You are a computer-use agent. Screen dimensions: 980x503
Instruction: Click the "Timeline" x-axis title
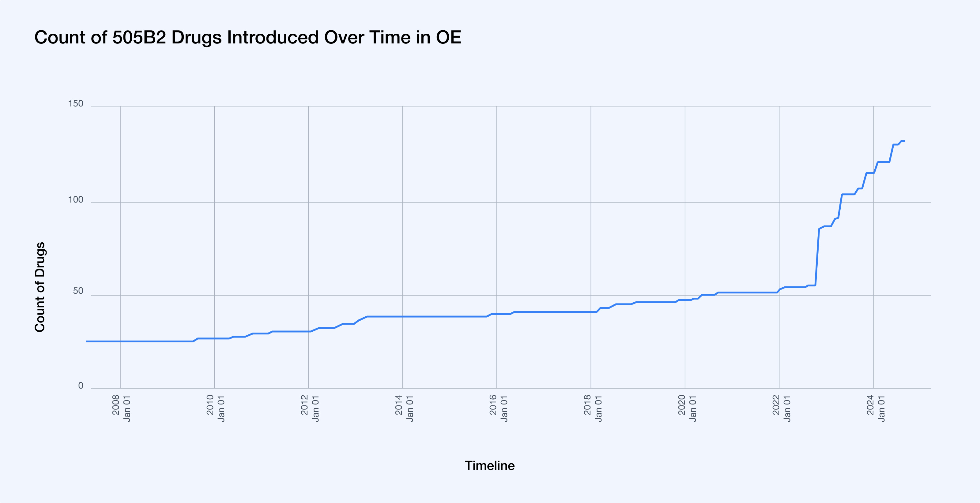(490, 466)
